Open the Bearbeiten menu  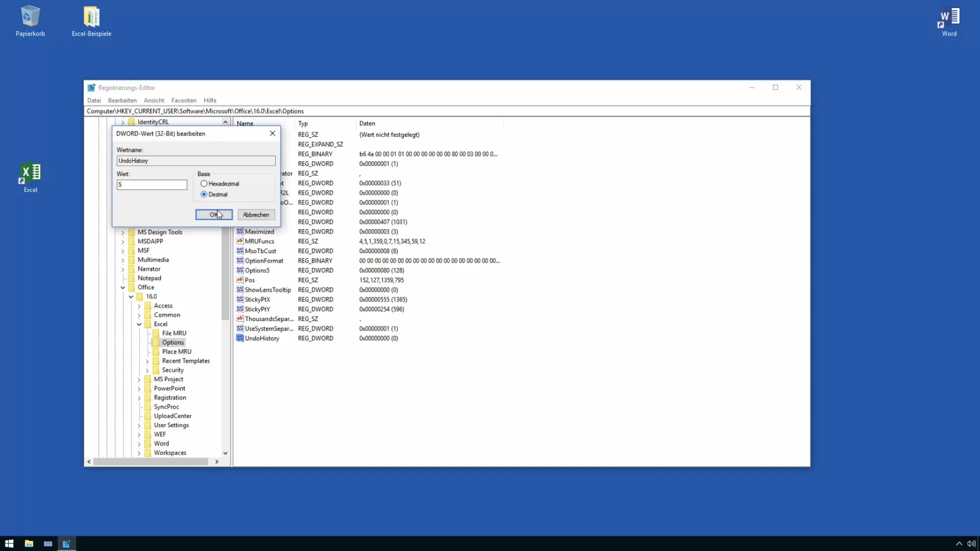click(122, 99)
